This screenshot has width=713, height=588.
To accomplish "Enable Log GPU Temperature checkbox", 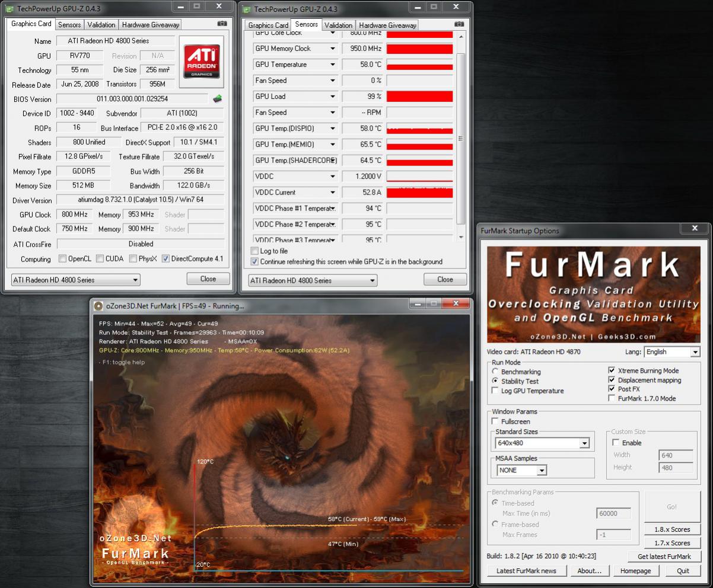I will click(x=495, y=391).
